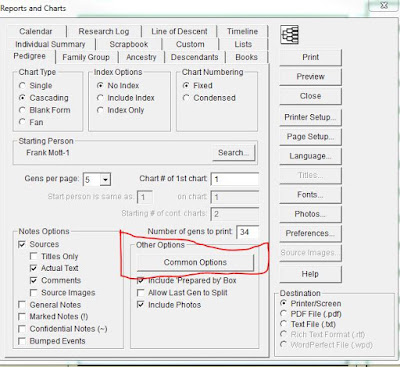Toggle Include 'Prepared by' Box checkbox

click(x=141, y=281)
